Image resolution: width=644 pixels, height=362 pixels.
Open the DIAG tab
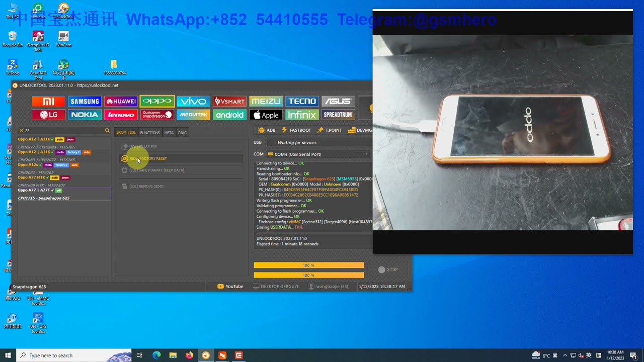pyautogui.click(x=182, y=133)
